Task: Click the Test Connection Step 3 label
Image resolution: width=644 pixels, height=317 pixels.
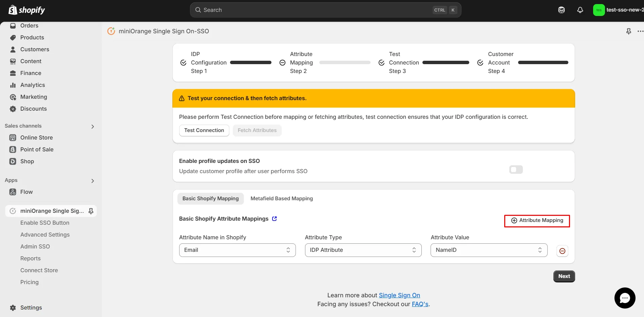Action: [x=404, y=62]
